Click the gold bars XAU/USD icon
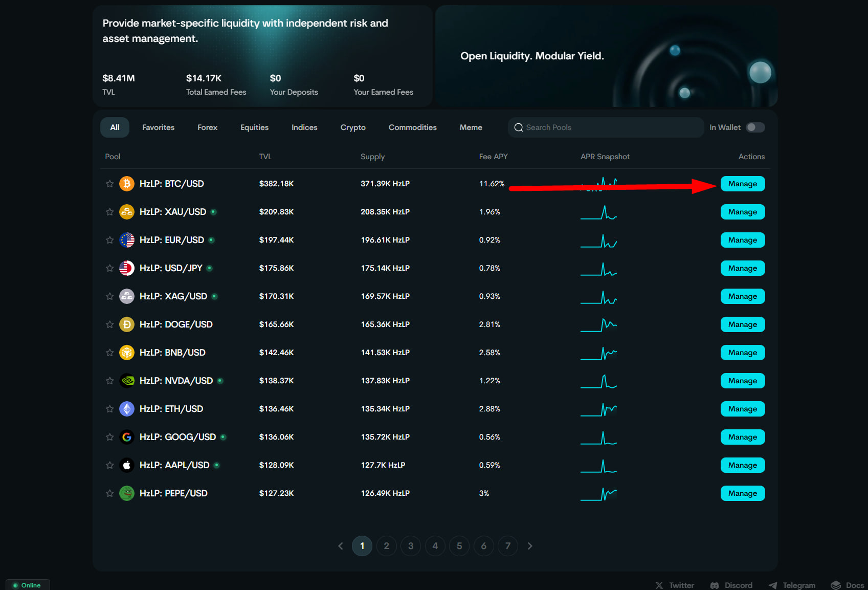 pos(127,212)
